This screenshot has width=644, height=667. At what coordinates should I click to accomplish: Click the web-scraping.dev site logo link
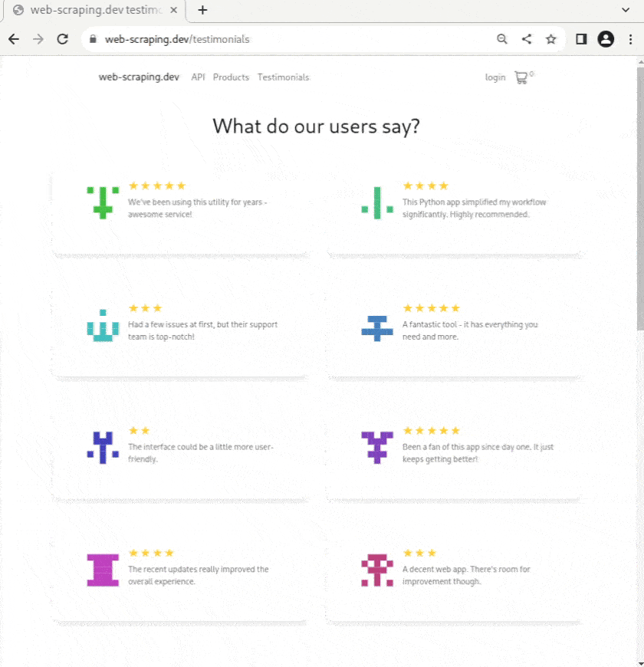click(139, 77)
